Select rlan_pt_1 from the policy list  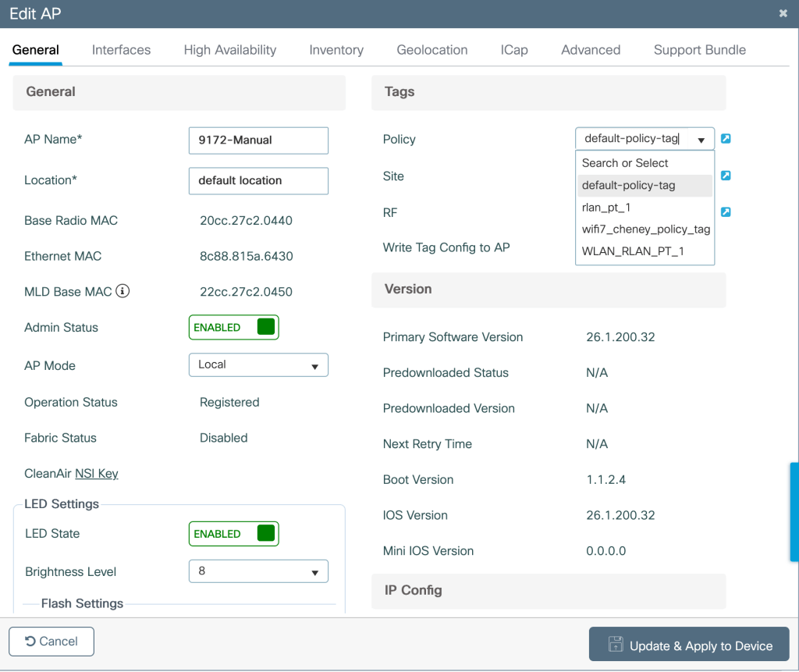point(606,208)
